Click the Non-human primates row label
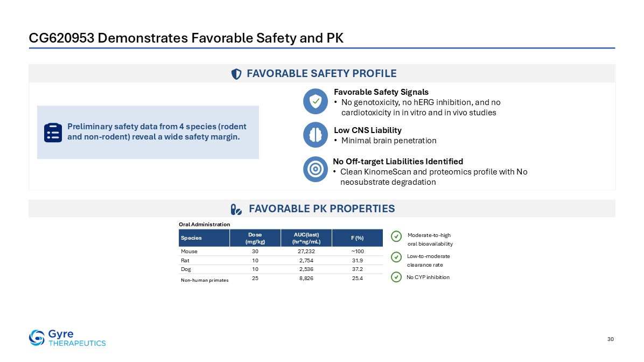Screen dimensions: 644x362 (x=205, y=280)
